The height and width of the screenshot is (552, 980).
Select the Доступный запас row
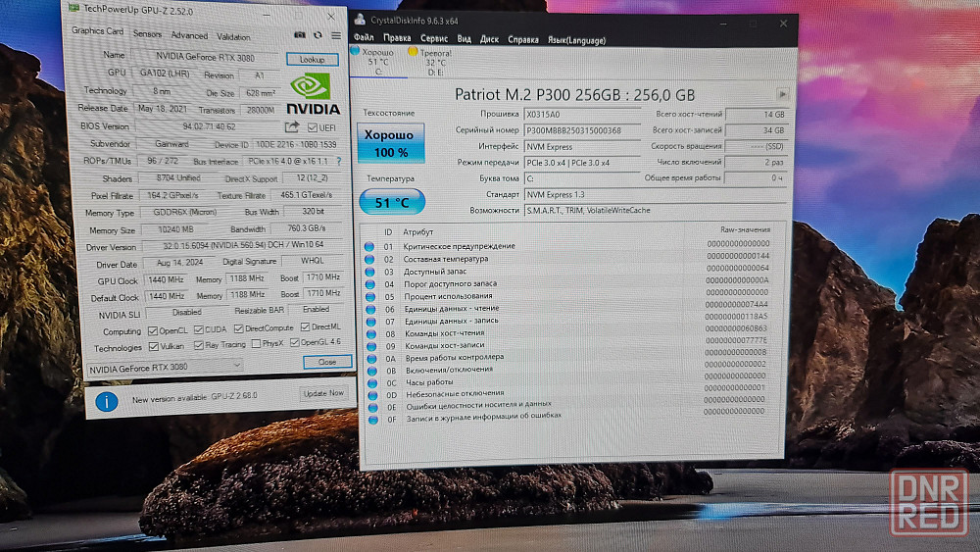pos(570,271)
